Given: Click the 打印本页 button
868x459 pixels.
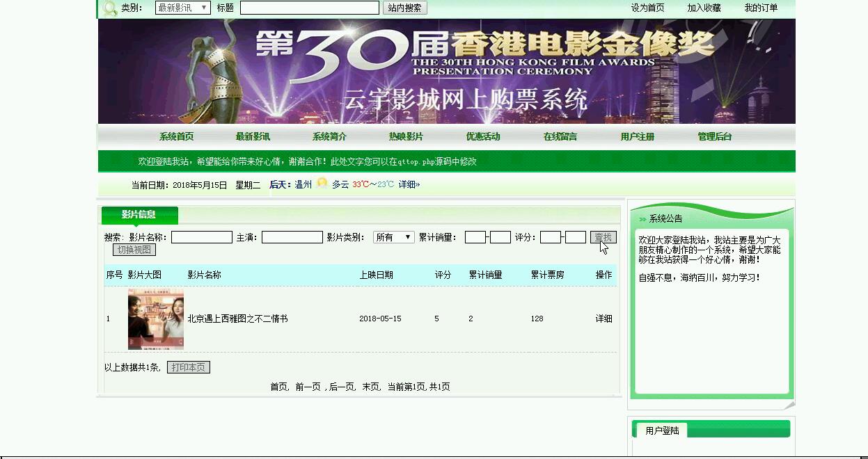Looking at the screenshot, I should tap(189, 367).
